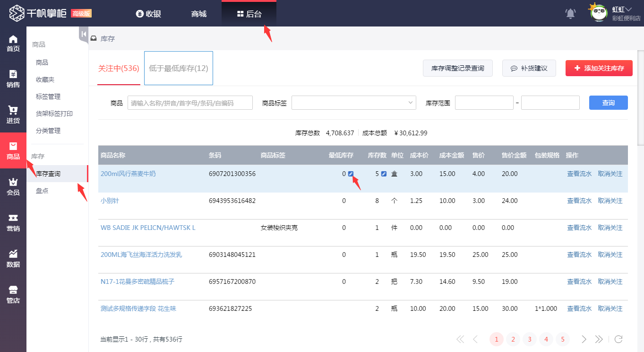This screenshot has height=352, width=644.
Task: Open the notification bell
Action: click(x=570, y=13)
